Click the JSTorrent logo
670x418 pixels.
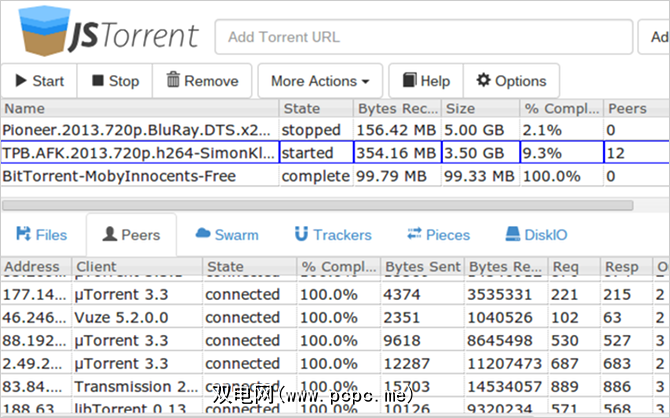pyautogui.click(x=109, y=32)
